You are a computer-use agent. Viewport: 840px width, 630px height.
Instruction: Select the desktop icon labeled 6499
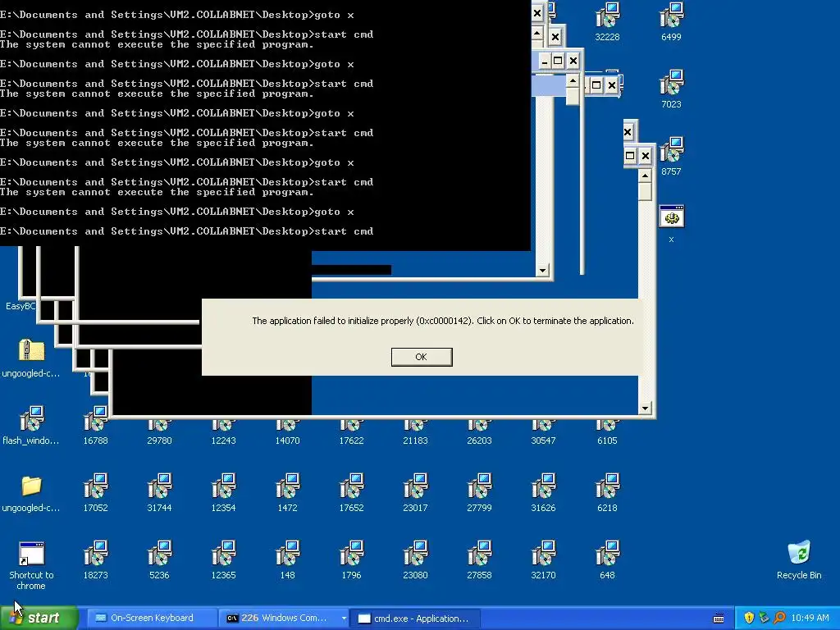(671, 22)
